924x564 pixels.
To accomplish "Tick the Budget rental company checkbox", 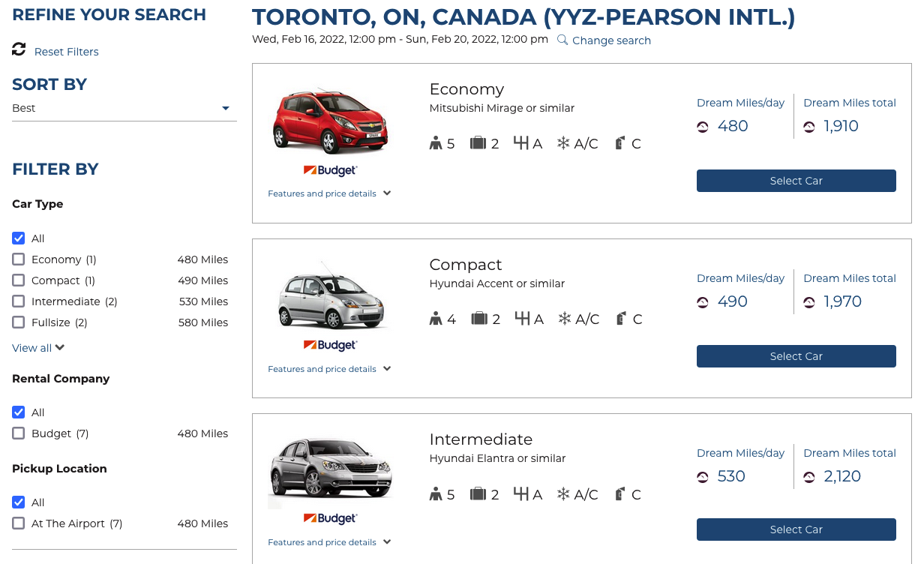I will [19, 433].
